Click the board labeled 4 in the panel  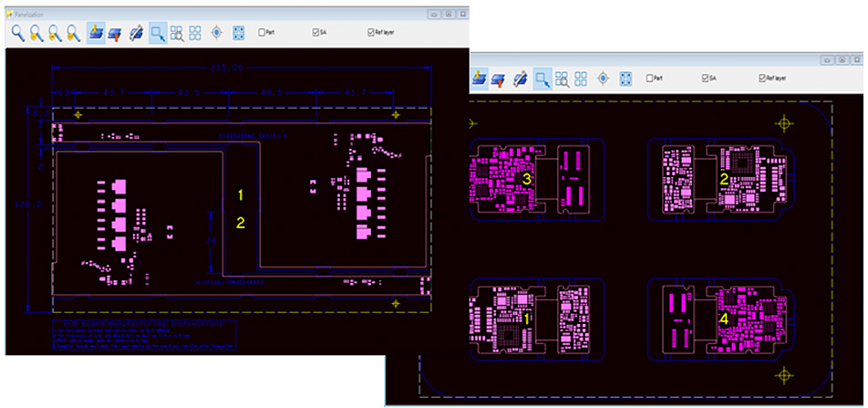coord(723,319)
